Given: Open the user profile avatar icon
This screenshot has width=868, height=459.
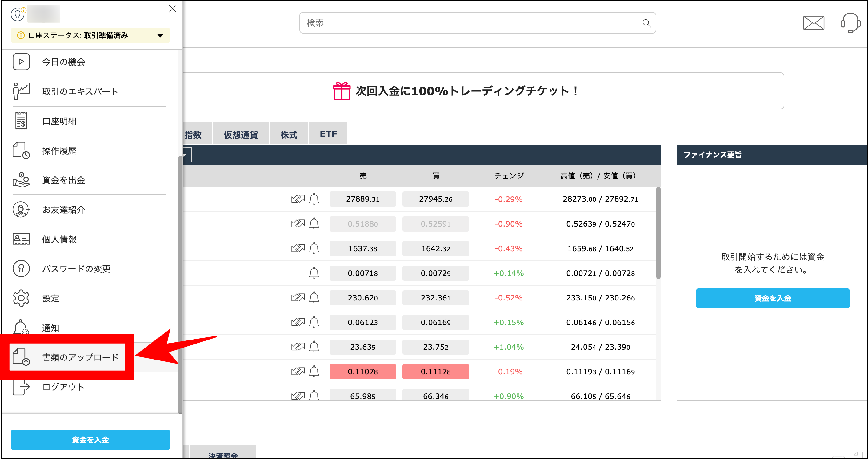Looking at the screenshot, I should pyautogui.click(x=18, y=15).
